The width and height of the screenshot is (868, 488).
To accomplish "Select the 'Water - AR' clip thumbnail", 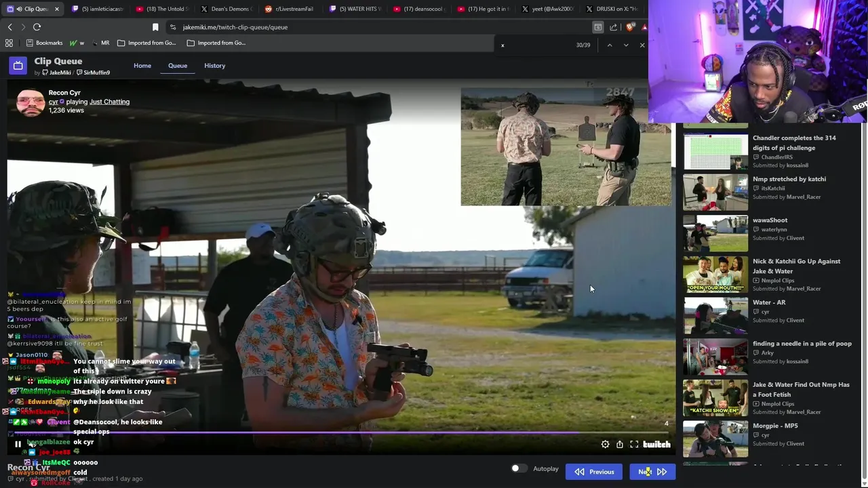I will (715, 316).
